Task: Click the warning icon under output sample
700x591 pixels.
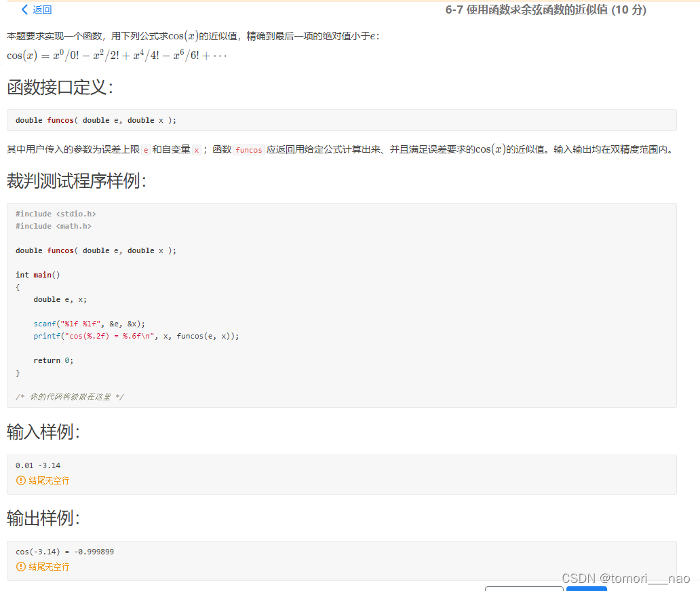Action: coord(20,567)
